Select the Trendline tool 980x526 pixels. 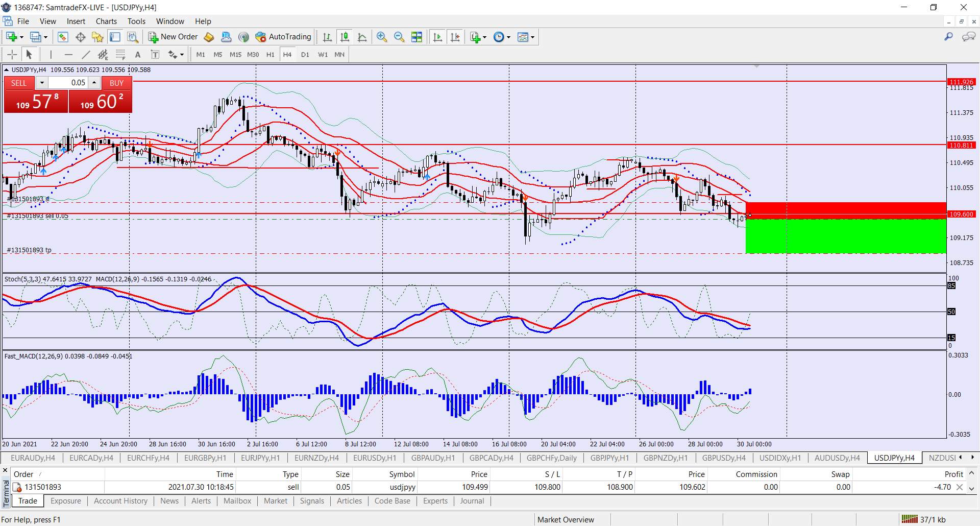tap(86, 54)
